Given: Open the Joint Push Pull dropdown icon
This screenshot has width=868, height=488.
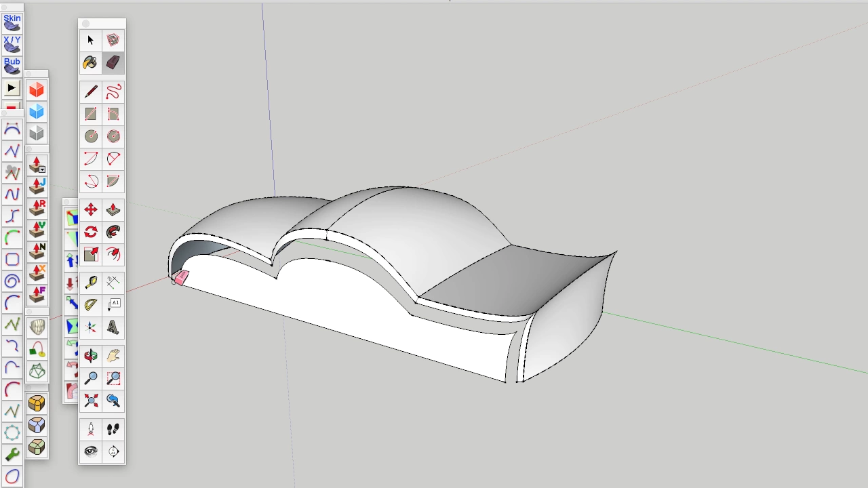Looking at the screenshot, I should click(x=37, y=165).
